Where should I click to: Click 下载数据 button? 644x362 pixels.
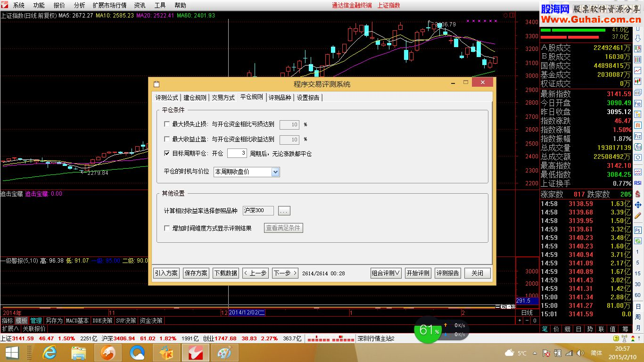pyautogui.click(x=226, y=273)
